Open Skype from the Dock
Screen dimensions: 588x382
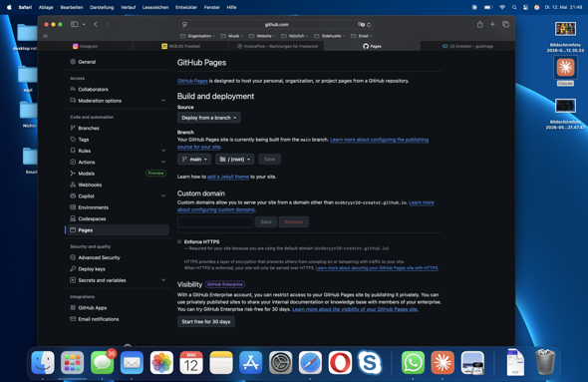point(370,363)
